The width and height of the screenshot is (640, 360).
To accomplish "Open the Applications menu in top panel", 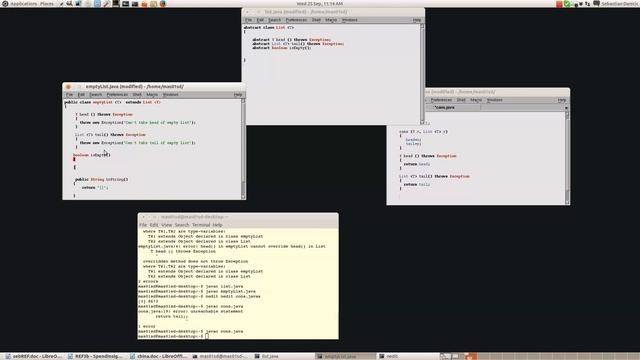I will 23,4.
